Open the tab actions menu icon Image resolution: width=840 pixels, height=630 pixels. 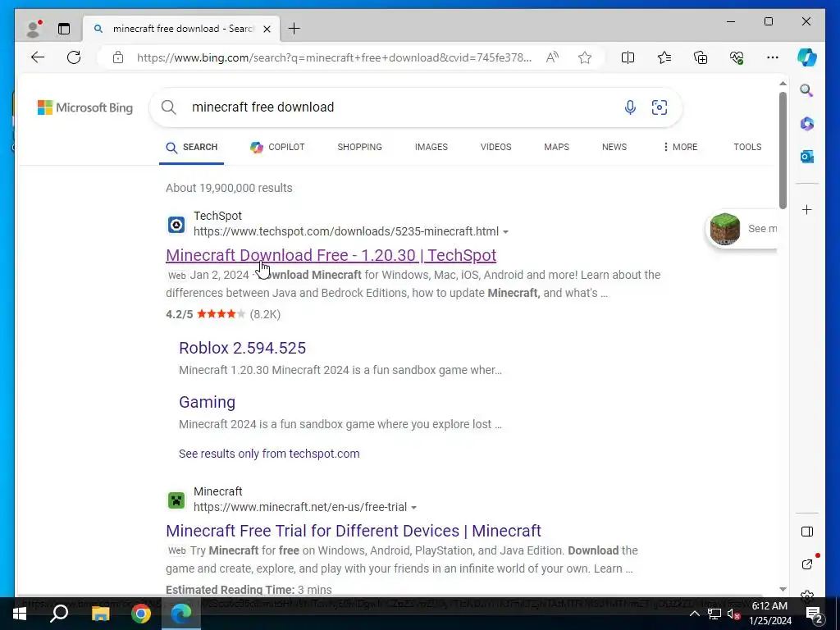coord(64,29)
